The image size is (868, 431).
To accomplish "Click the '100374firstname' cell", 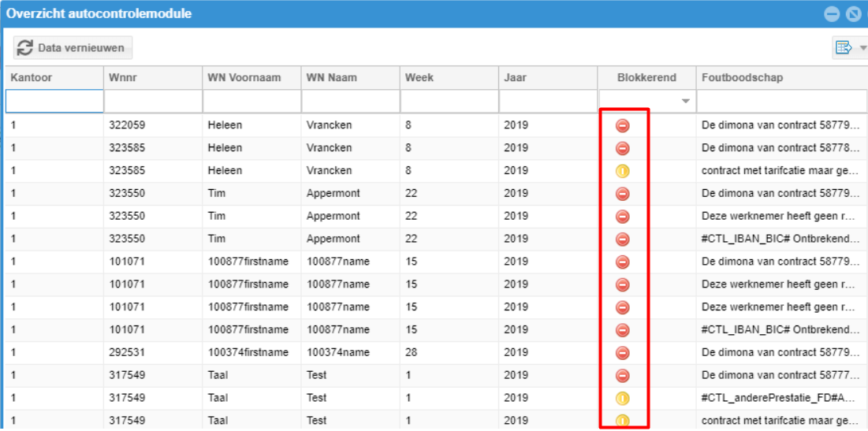I will [x=251, y=352].
